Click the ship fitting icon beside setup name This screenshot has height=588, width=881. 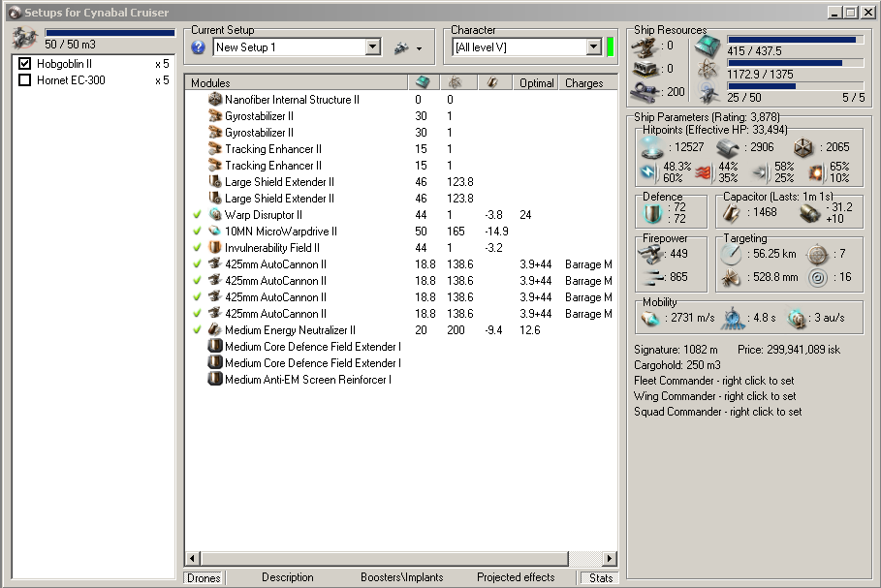401,47
